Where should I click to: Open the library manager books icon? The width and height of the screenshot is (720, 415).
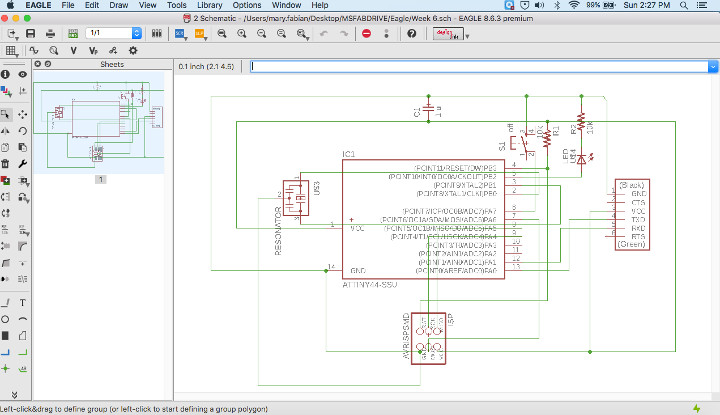(x=157, y=34)
